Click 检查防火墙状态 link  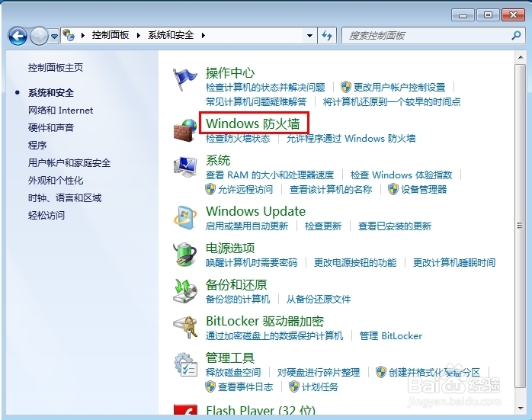click(x=238, y=139)
